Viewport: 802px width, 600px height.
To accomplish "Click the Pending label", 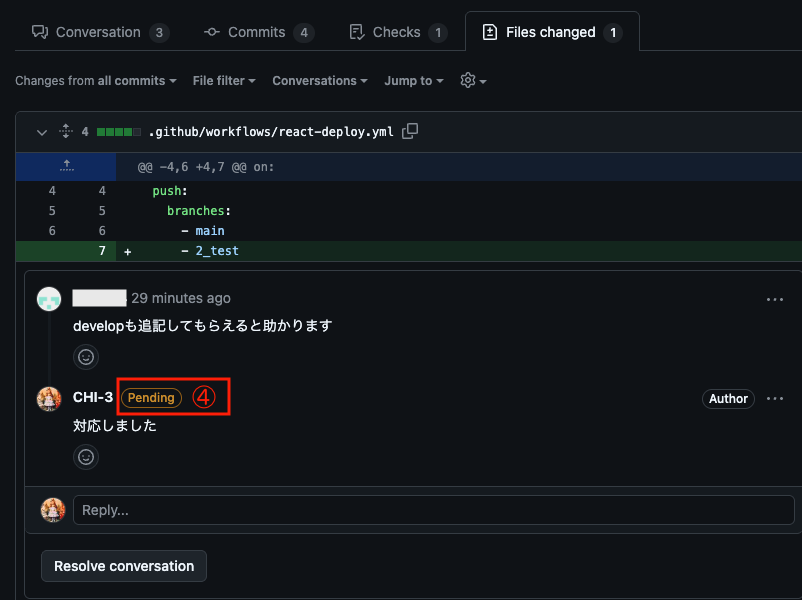I will tap(151, 397).
